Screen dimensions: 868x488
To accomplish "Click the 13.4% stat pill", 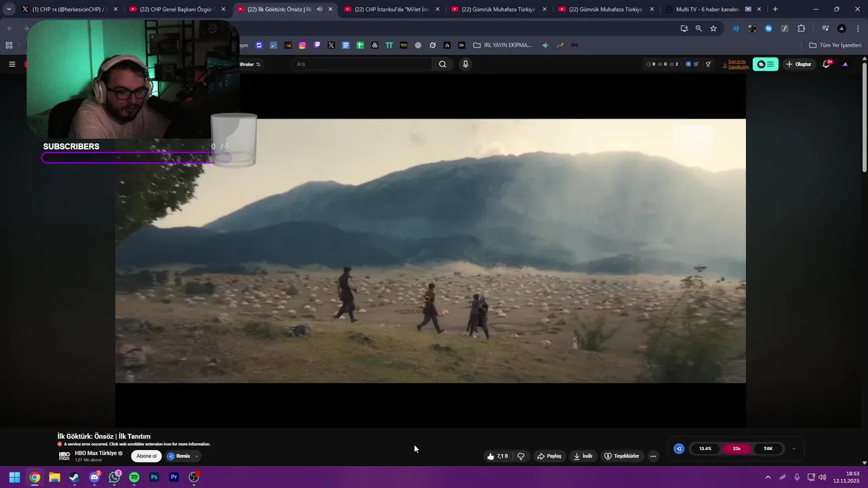I will (705, 449).
